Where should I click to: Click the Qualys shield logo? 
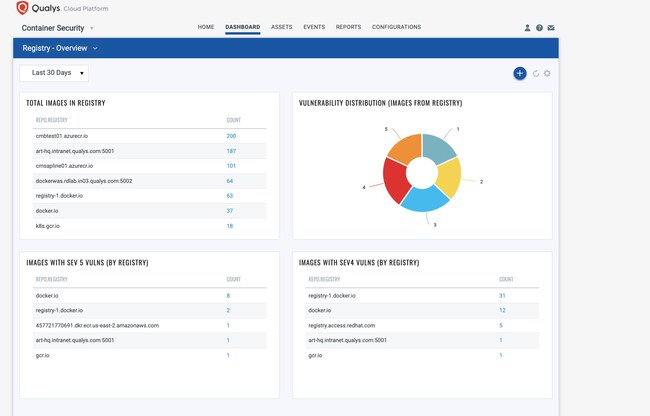(22, 8)
